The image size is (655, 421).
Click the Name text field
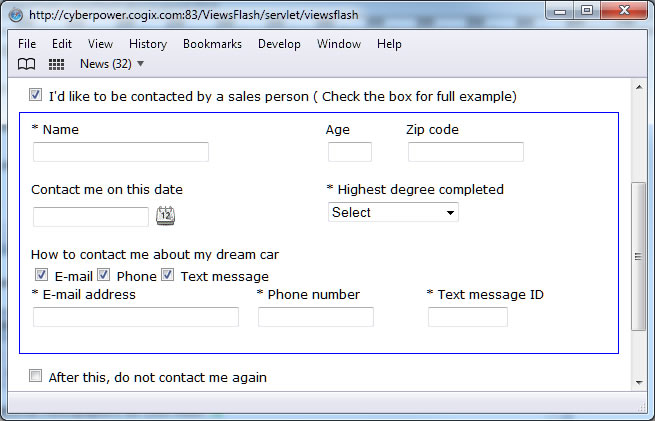(x=121, y=152)
